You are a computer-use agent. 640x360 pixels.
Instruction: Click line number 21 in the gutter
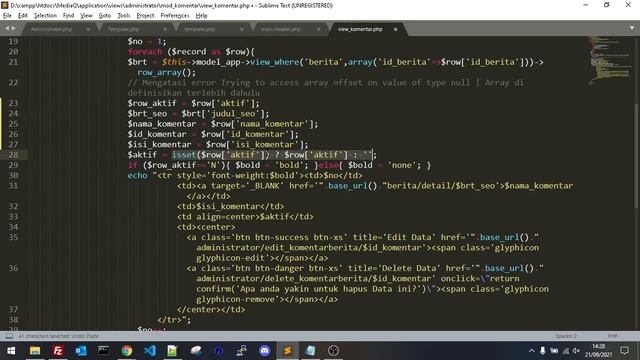pyautogui.click(x=13, y=62)
